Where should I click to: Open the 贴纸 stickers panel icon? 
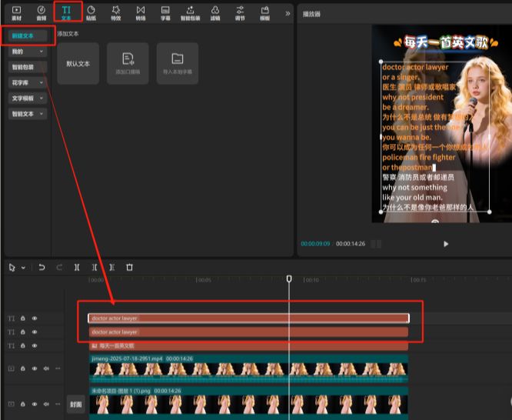[x=91, y=12]
